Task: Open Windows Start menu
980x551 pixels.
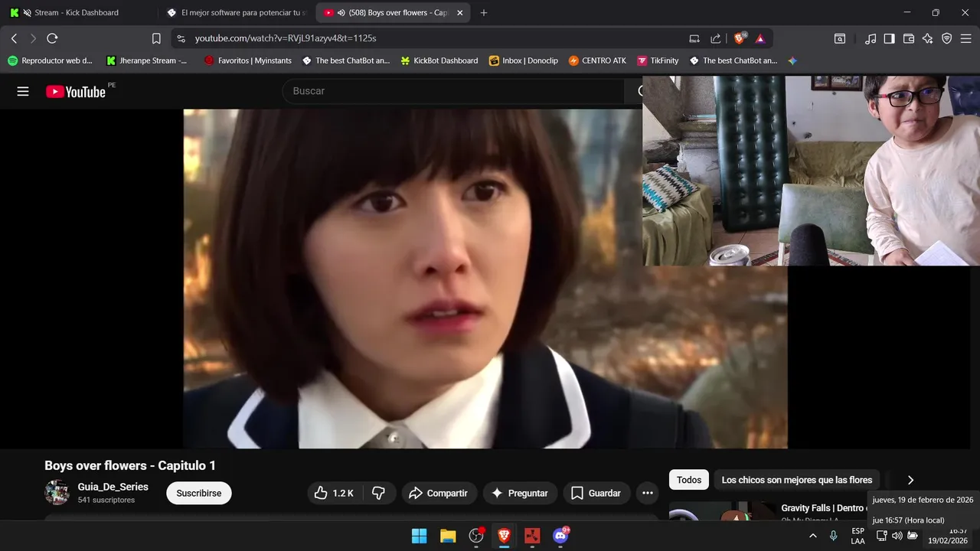Action: tap(419, 536)
